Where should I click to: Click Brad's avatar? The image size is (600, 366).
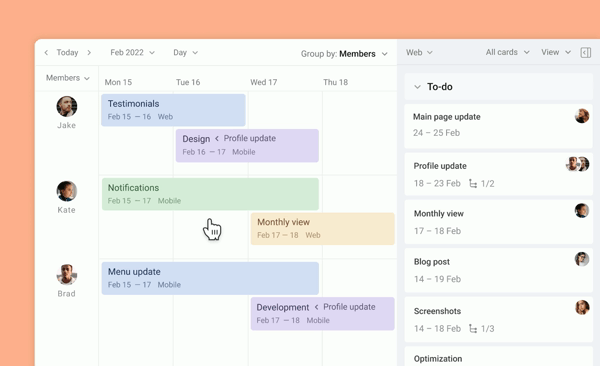67,274
